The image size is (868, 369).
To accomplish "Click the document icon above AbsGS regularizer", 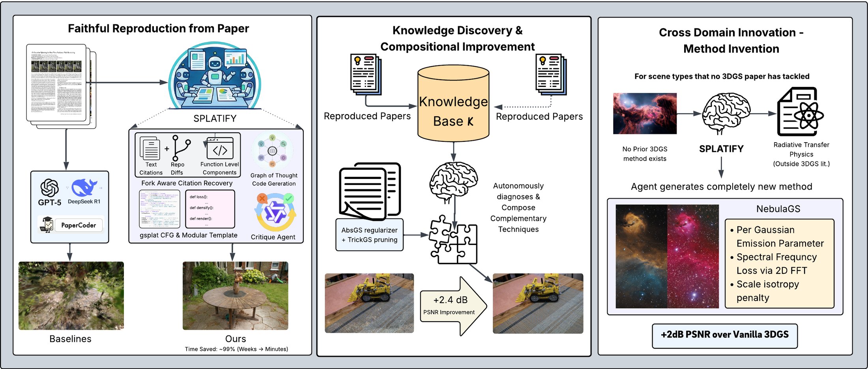I will 370,191.
